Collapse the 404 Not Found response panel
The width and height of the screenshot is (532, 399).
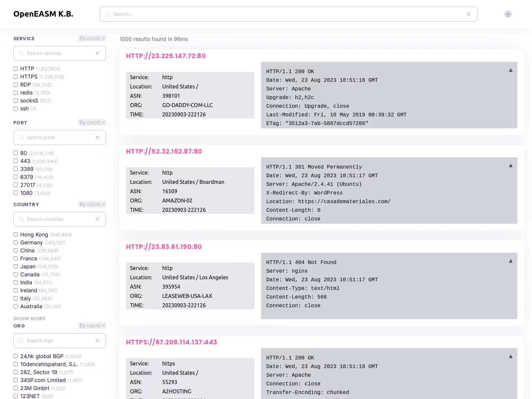[x=510, y=261]
